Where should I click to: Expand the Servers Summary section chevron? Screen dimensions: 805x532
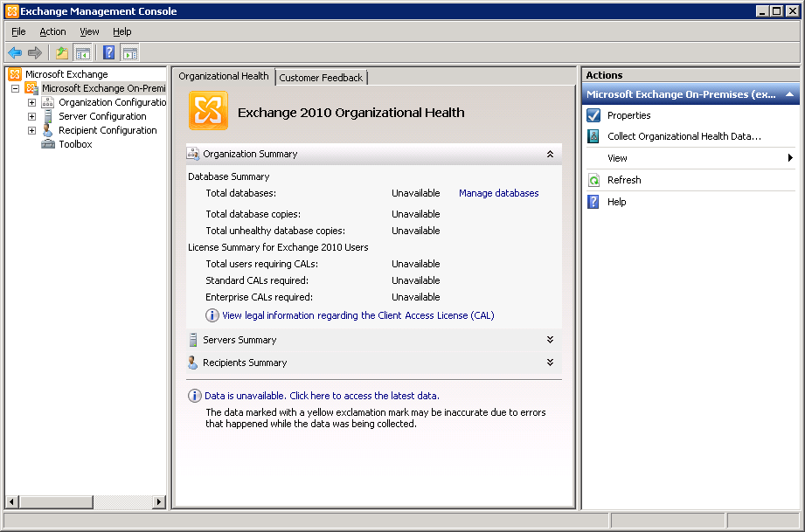point(550,340)
